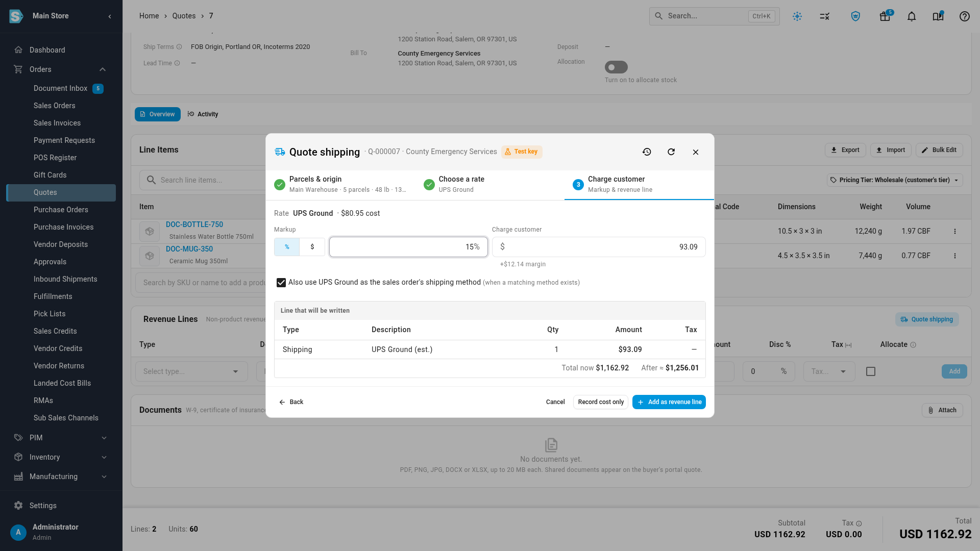Focus the Disc % input field

(x=768, y=371)
